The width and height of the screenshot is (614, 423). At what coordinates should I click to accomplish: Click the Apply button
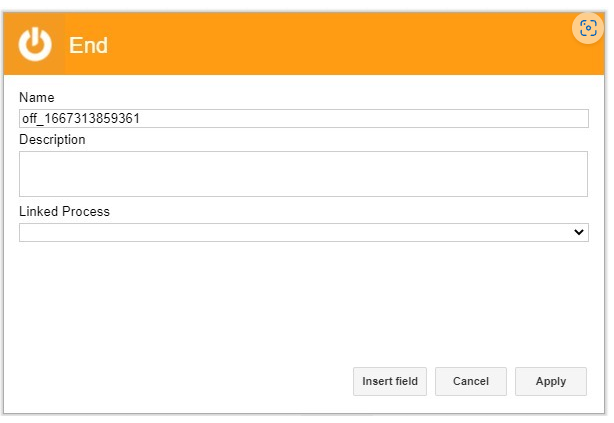click(x=551, y=381)
